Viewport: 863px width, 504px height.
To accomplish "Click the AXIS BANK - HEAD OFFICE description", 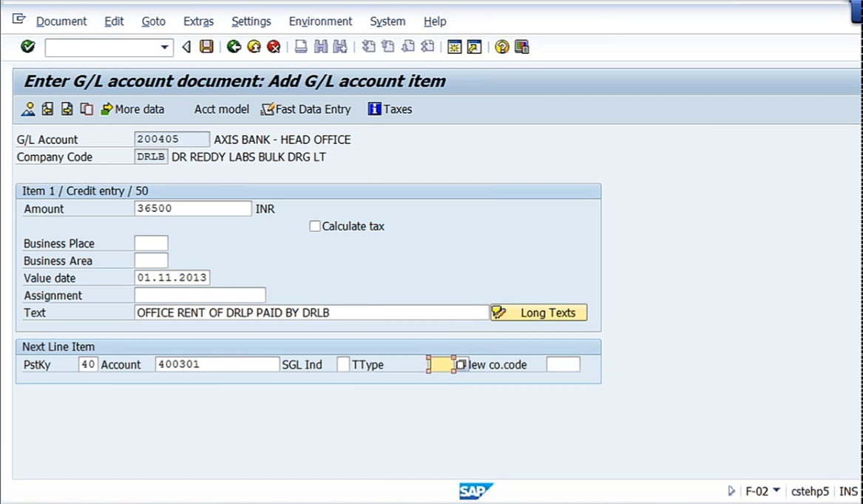I will tap(282, 140).
